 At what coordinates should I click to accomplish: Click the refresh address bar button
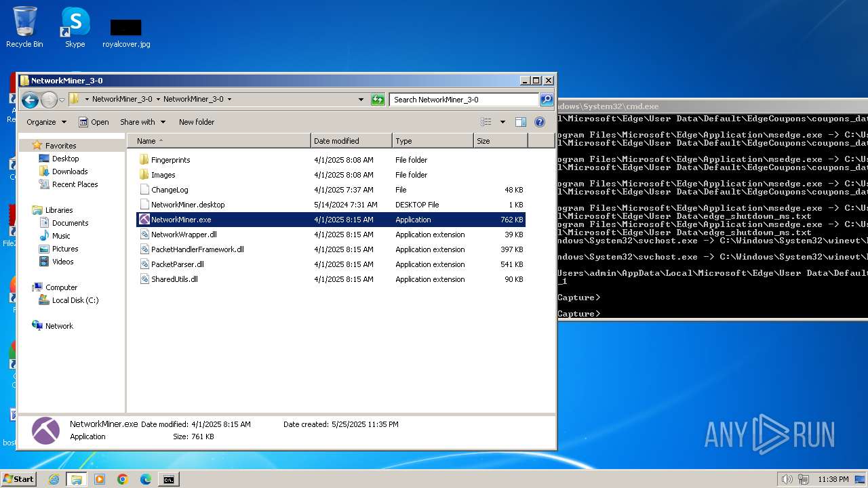point(378,100)
